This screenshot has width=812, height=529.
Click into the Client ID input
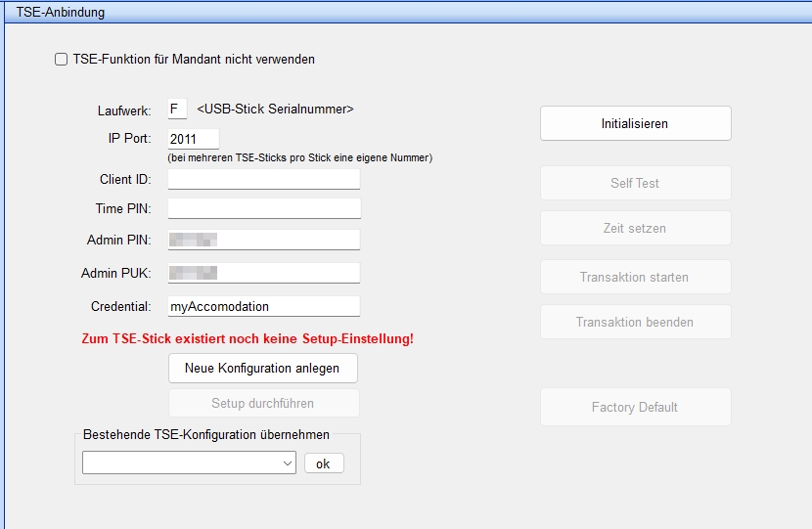(264, 179)
